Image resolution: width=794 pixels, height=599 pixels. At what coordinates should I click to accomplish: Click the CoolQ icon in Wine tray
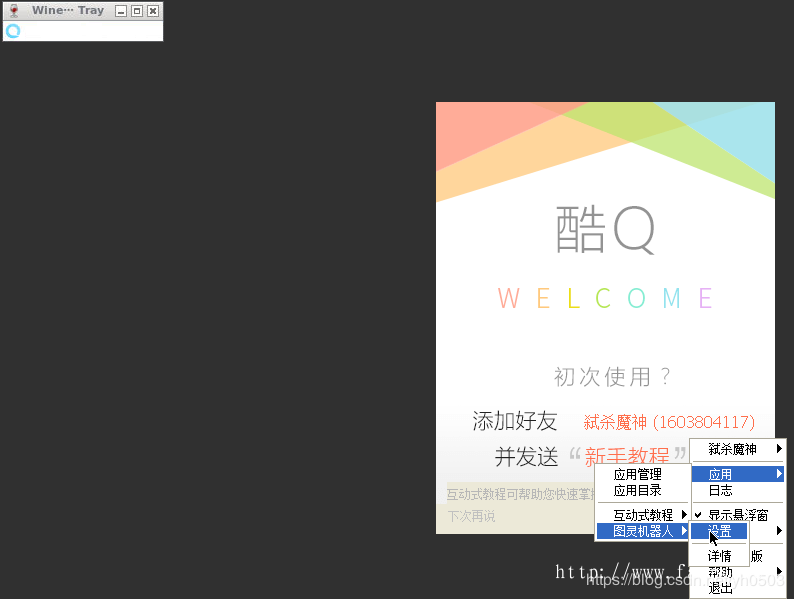[x=13, y=31]
